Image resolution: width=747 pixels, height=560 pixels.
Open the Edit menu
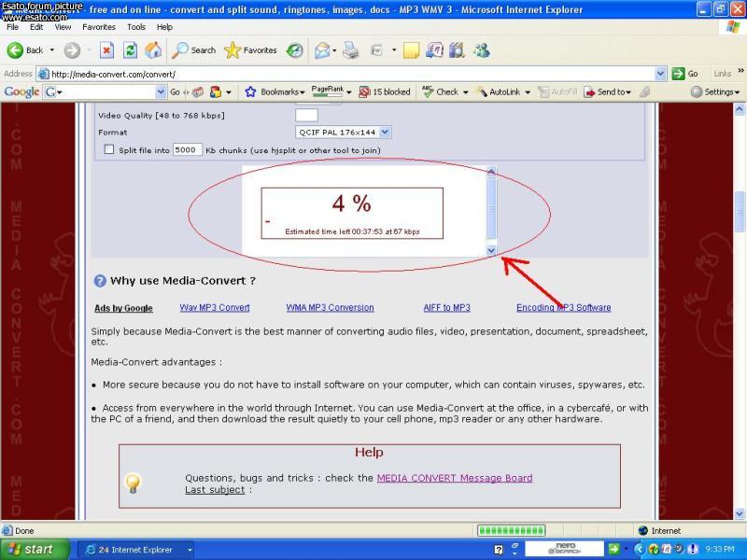(x=36, y=27)
